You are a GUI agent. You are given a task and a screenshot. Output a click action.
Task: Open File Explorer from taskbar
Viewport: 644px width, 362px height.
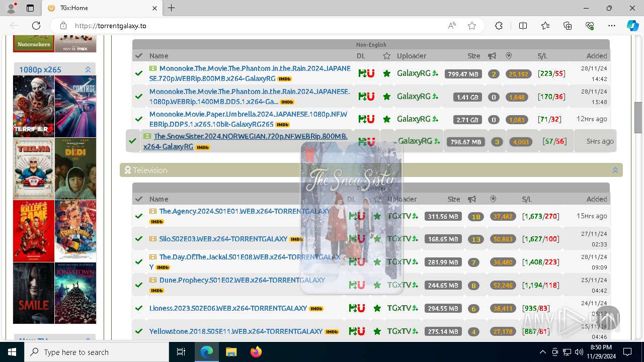point(231,352)
